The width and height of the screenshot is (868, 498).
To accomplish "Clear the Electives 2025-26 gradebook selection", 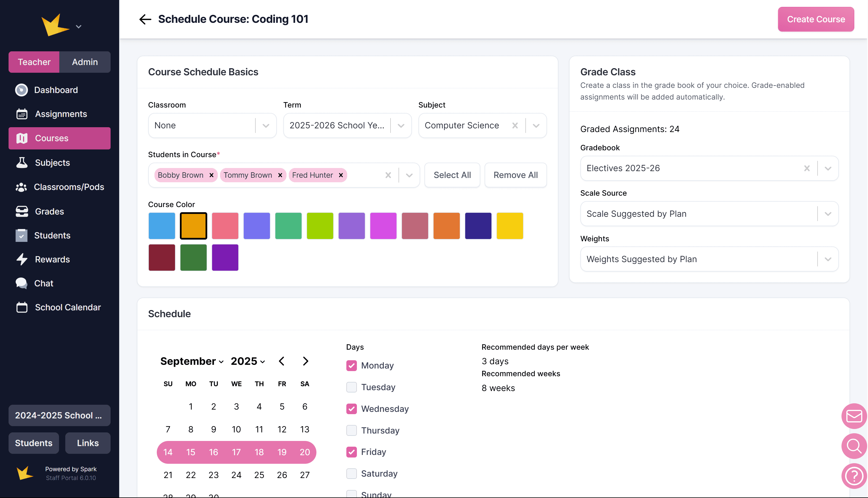I will pyautogui.click(x=806, y=168).
